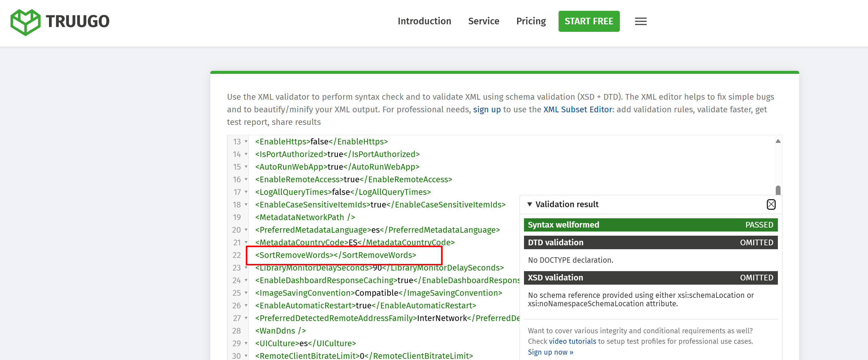Viewport: 868px width, 360px height.
Task: Click inside the SortRemoveWords line 22
Action: pyautogui.click(x=335, y=255)
